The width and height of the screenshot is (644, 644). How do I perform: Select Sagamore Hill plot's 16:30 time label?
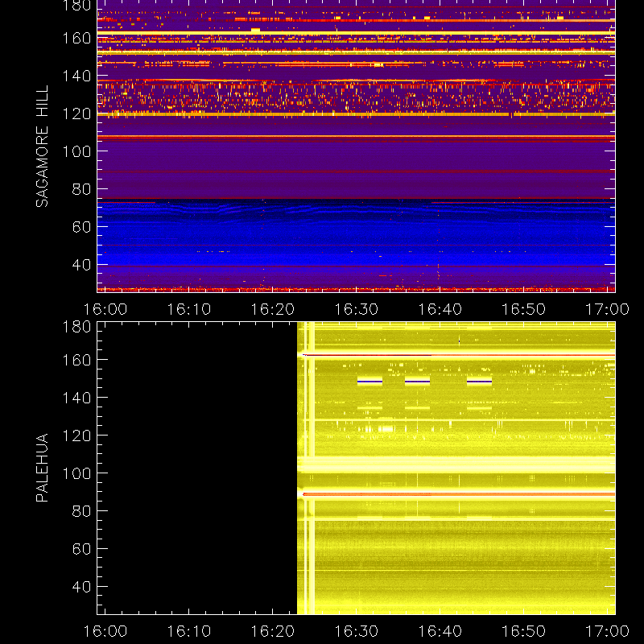tap(357, 309)
